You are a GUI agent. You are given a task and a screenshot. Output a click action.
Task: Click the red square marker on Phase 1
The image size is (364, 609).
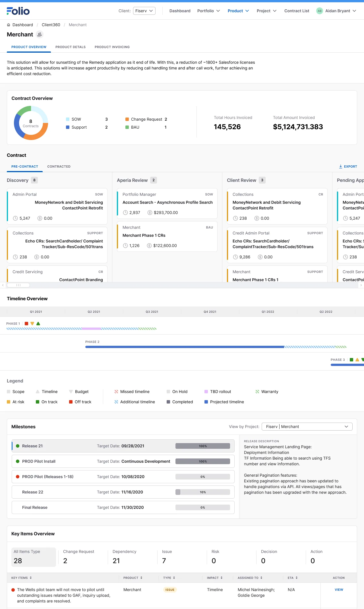[26, 324]
